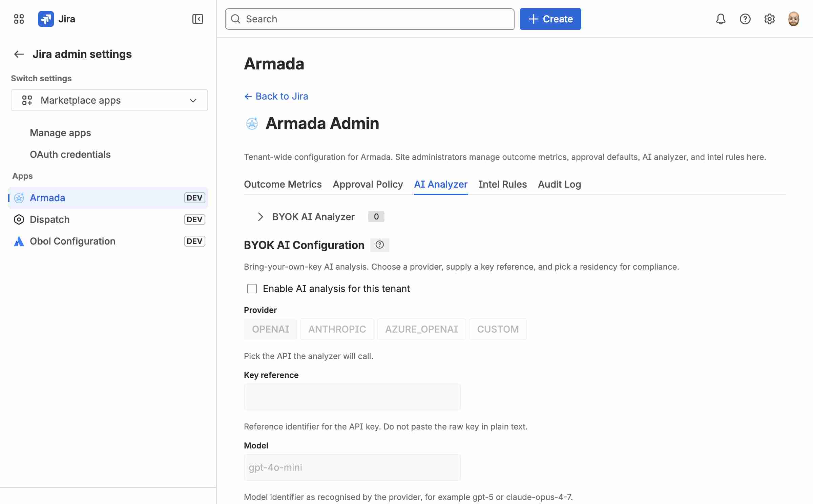
Task: Click the Armada Admin heading icon
Action: point(252,123)
